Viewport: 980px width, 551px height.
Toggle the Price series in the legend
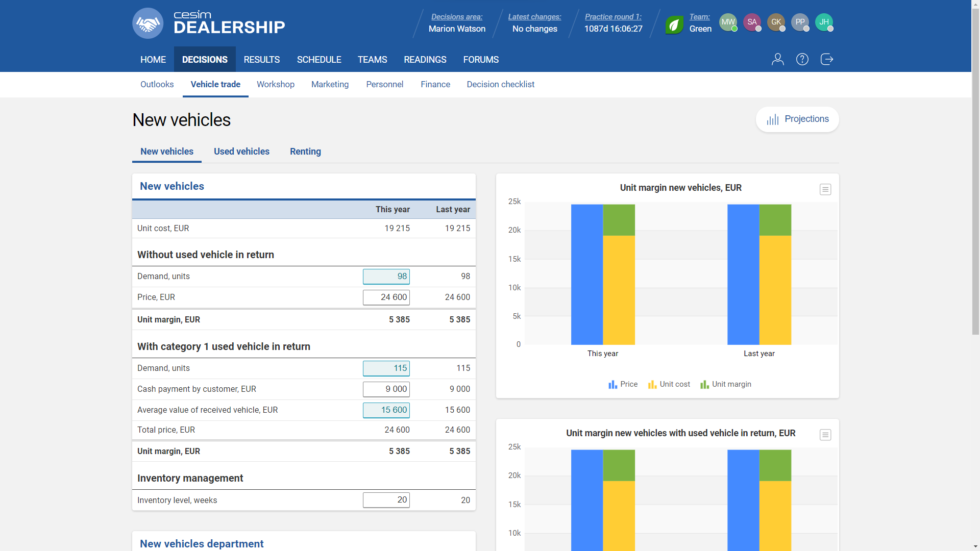622,384
